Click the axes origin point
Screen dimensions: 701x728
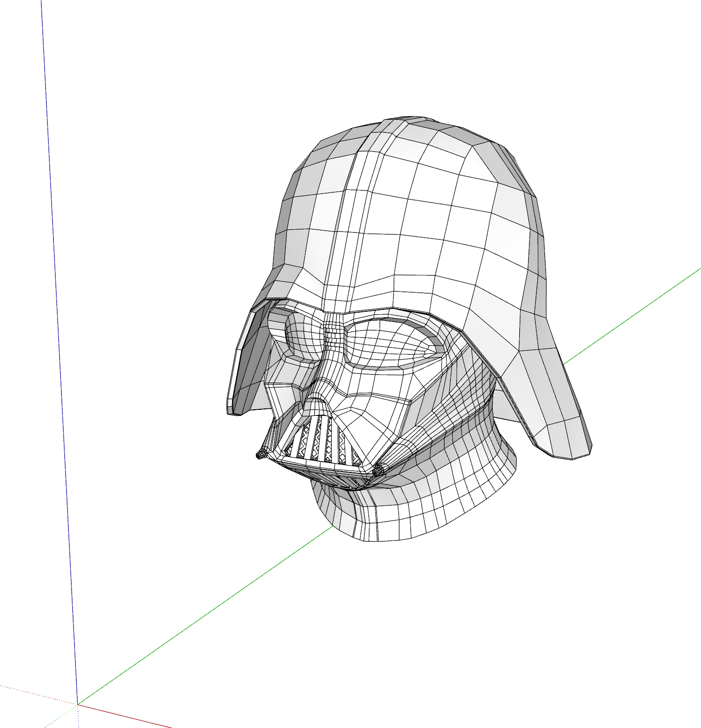78,704
